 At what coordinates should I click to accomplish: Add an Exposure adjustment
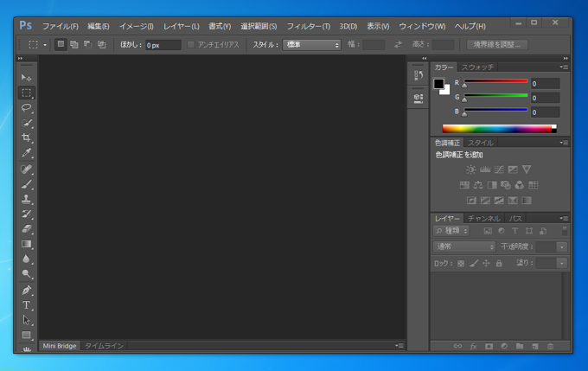pyautogui.click(x=513, y=170)
